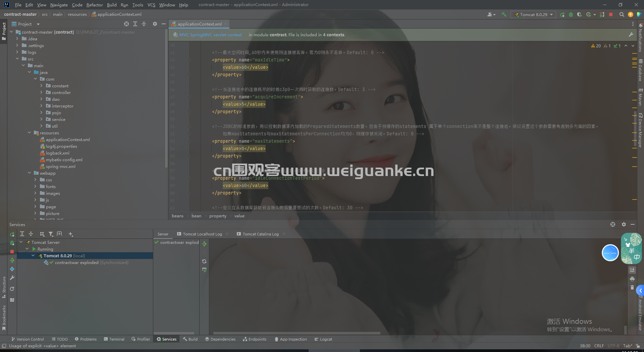Viewport: 644px width, 352px height.
Task: Open the Database tool window sidebar
Action: 641,70
